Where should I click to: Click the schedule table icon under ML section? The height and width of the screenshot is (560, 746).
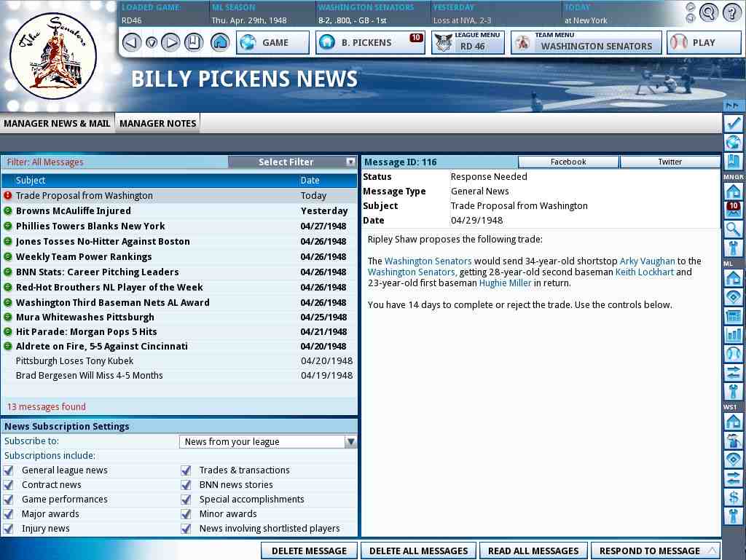pos(733,316)
